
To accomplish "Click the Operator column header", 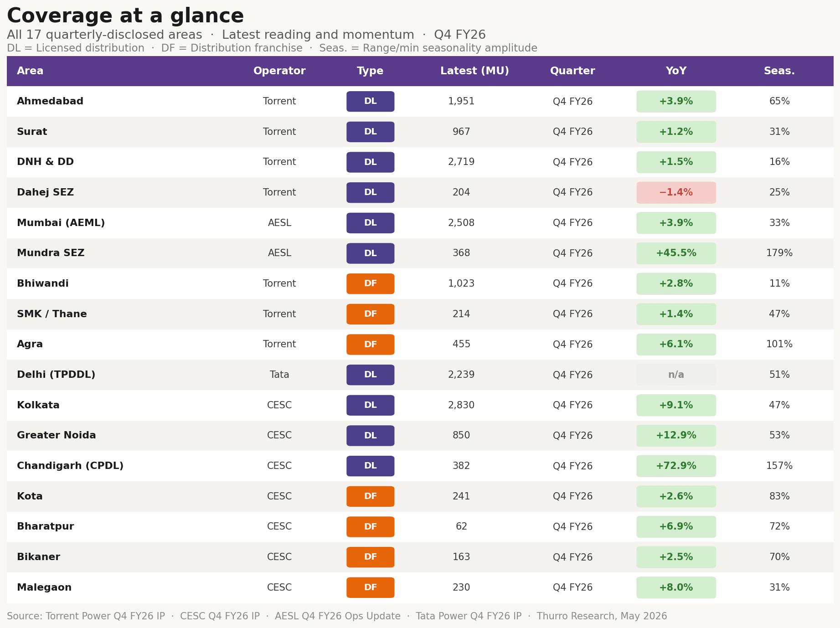I will click(x=279, y=71).
